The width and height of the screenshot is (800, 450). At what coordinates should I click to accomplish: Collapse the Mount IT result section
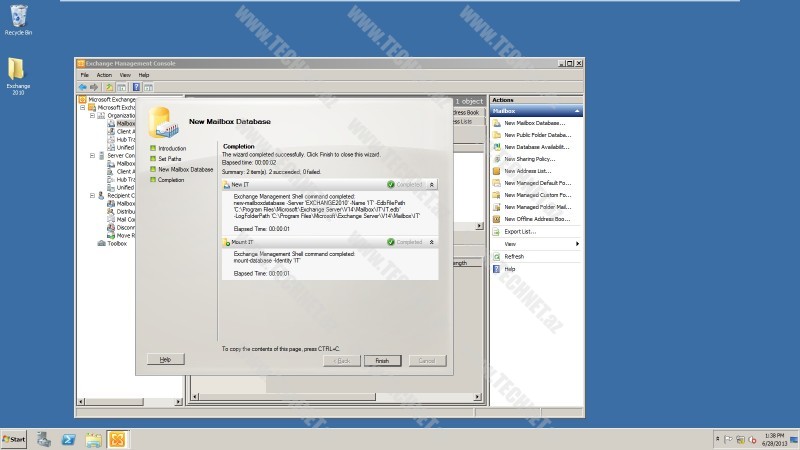click(x=431, y=242)
